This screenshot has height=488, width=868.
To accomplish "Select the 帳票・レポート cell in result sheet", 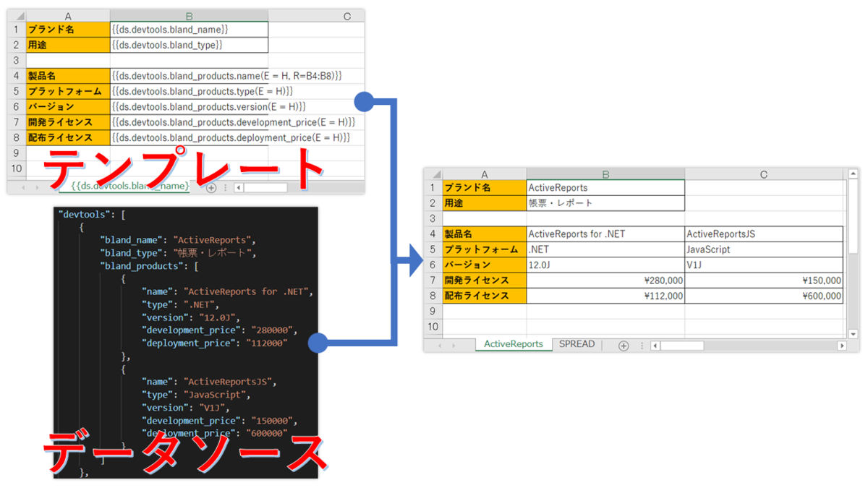I will pos(605,203).
